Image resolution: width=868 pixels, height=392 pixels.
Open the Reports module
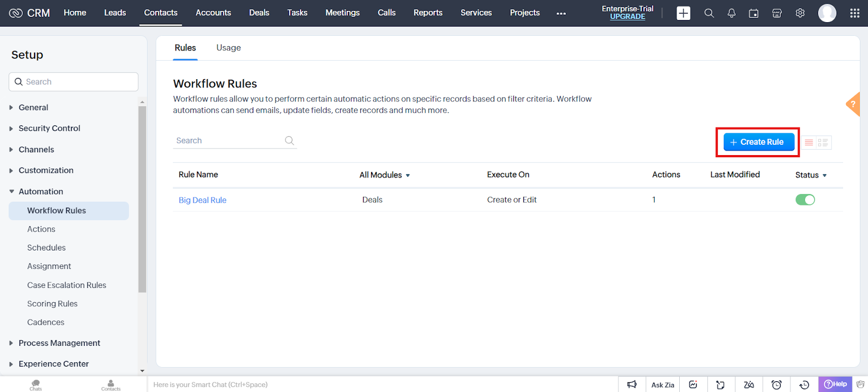point(428,12)
